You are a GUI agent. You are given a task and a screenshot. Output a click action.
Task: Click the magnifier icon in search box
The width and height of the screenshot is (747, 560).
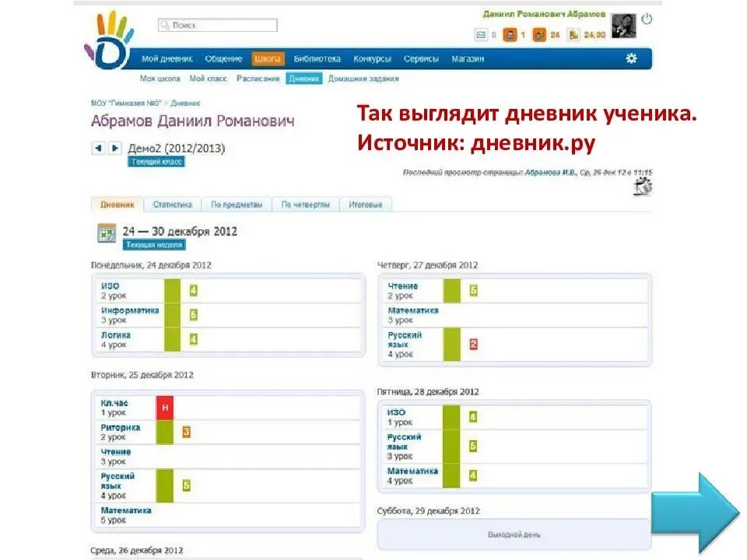tap(165, 25)
